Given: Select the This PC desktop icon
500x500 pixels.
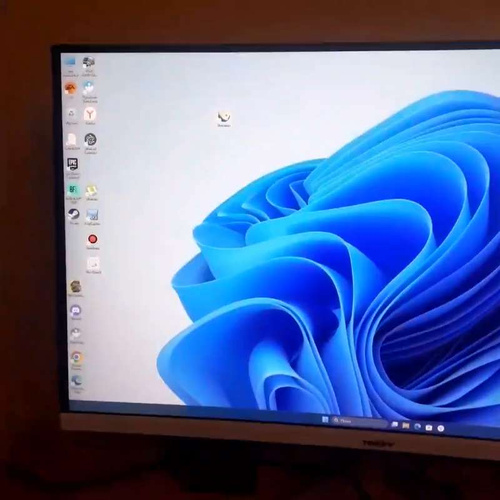Looking at the screenshot, I should [70, 62].
